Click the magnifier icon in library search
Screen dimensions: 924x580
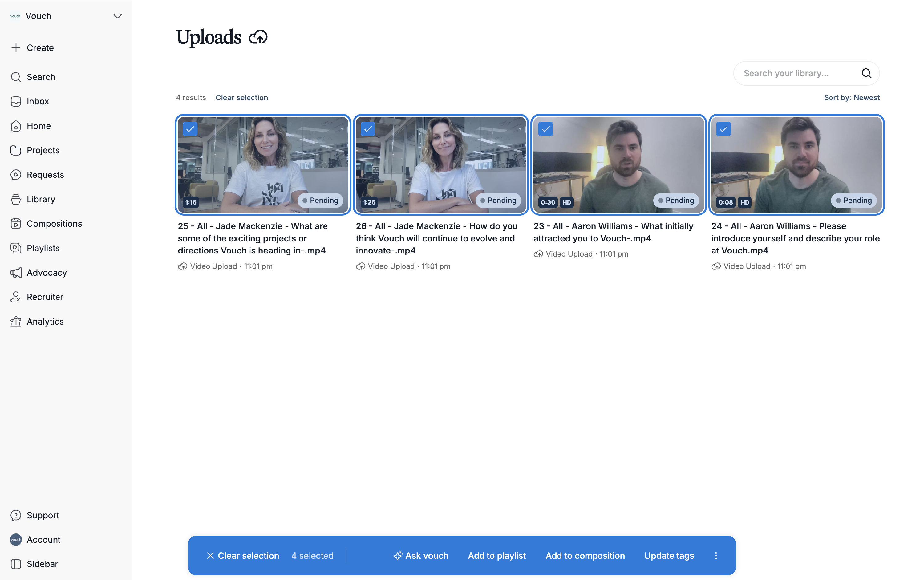coord(866,73)
